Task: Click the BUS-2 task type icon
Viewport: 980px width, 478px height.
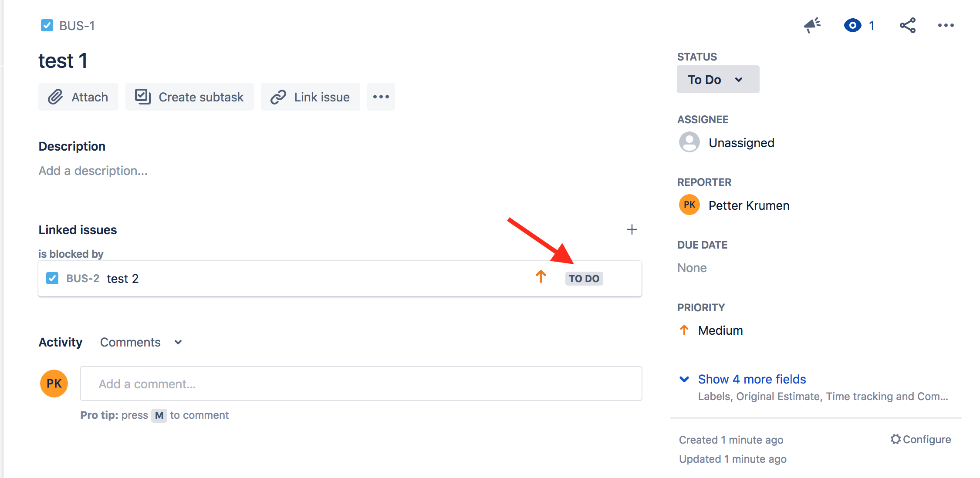Action: point(52,278)
